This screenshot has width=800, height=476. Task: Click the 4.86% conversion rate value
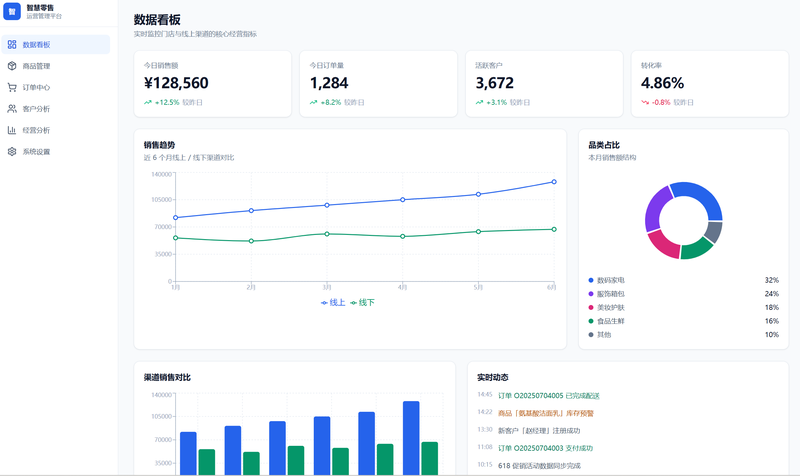pyautogui.click(x=662, y=83)
